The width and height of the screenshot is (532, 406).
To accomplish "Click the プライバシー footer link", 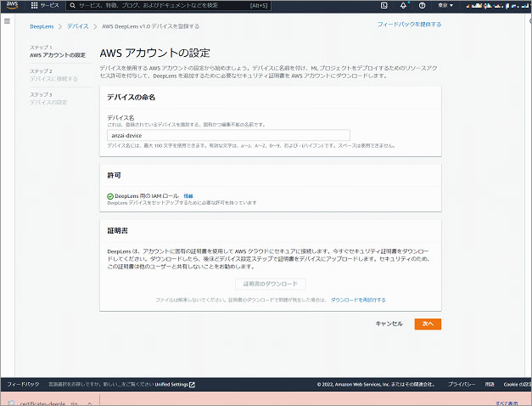I will point(461,384).
